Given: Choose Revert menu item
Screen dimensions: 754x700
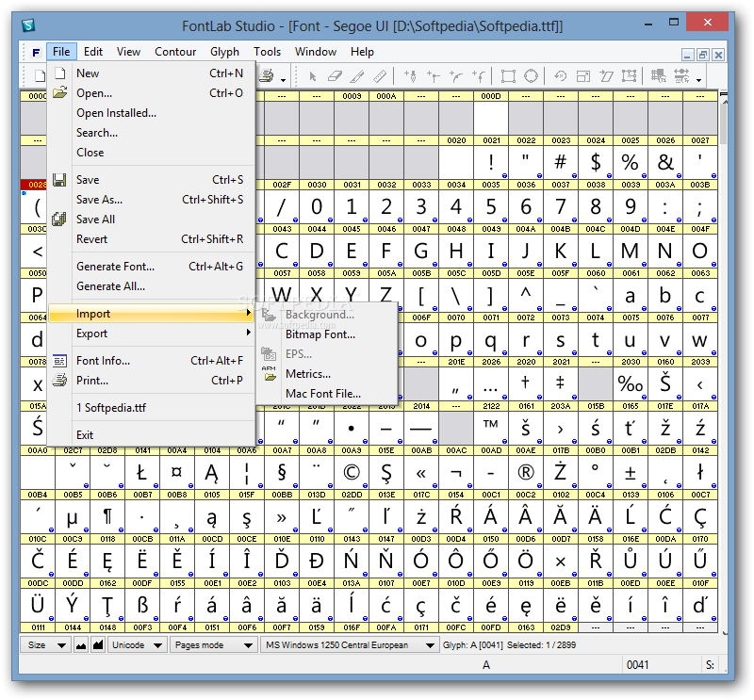Looking at the screenshot, I should (x=151, y=239).
